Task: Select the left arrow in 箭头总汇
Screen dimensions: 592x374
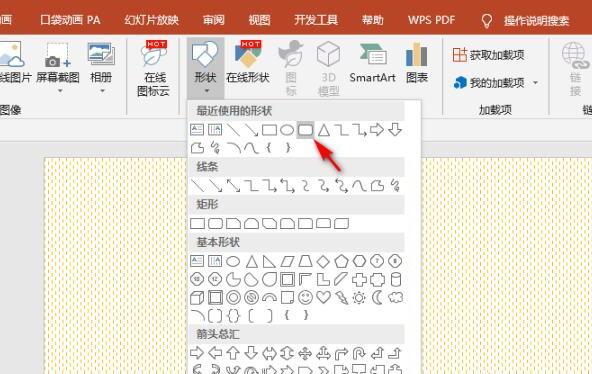Action: pyautogui.click(x=215, y=353)
